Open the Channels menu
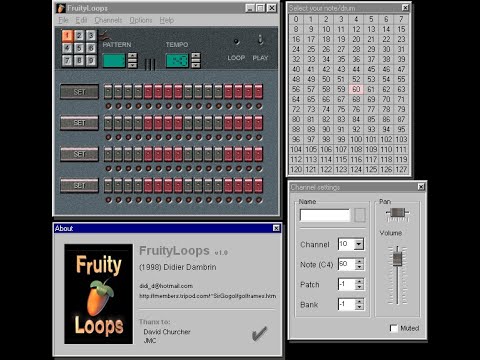This screenshot has width=480, height=360. click(108, 20)
